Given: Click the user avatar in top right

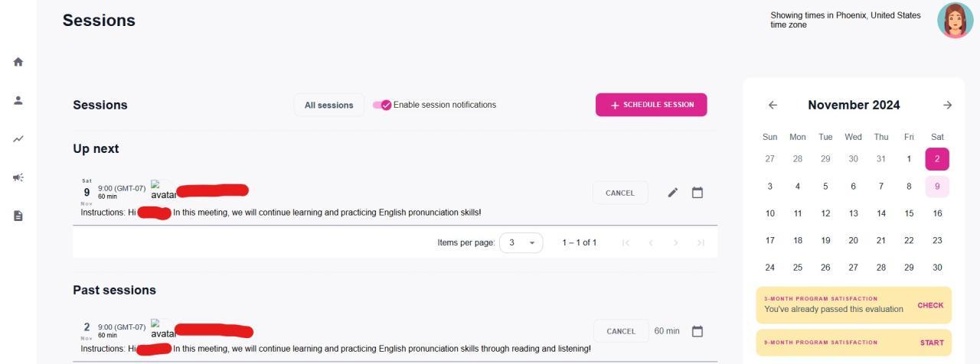Looking at the screenshot, I should 955,21.
